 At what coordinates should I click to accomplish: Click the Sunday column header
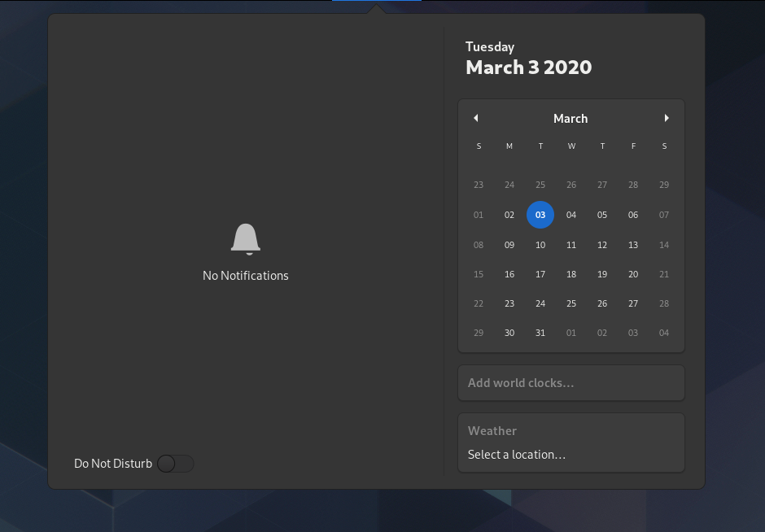tap(478, 146)
